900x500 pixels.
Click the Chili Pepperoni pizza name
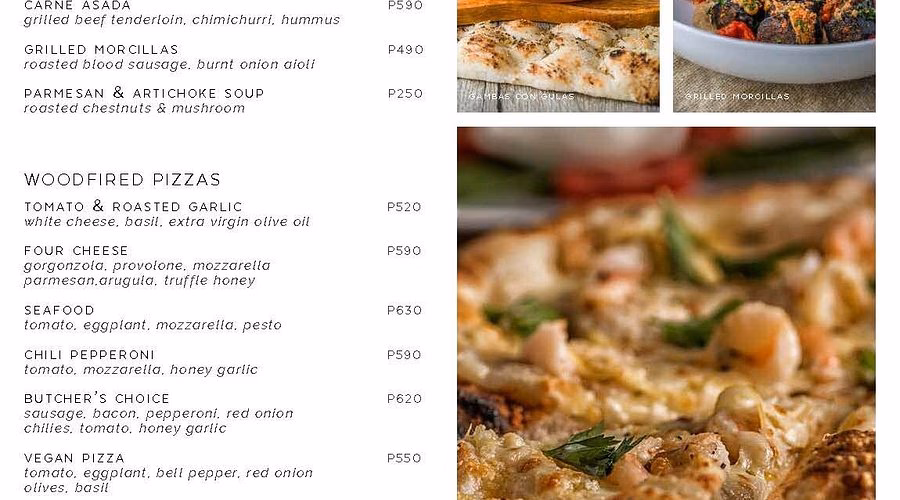point(90,355)
